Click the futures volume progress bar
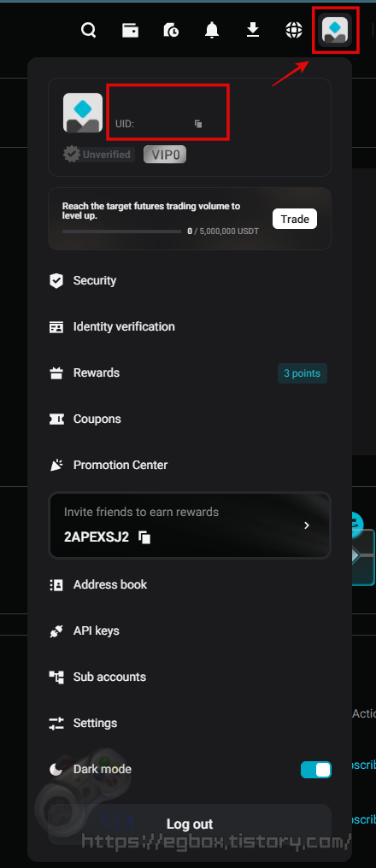 point(122,232)
